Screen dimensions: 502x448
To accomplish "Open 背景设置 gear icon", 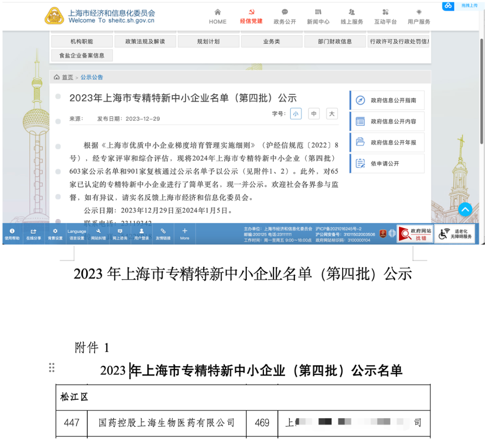I will click(55, 231).
